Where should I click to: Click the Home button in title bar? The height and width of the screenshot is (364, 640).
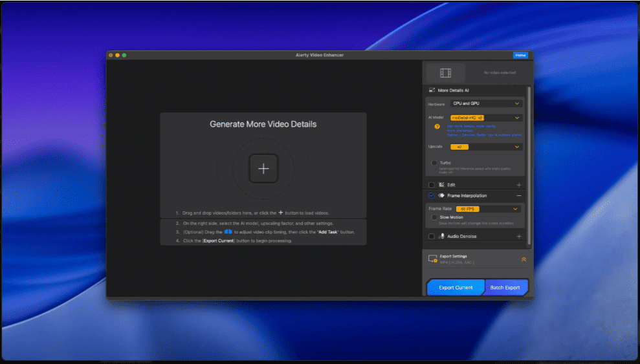tap(520, 55)
